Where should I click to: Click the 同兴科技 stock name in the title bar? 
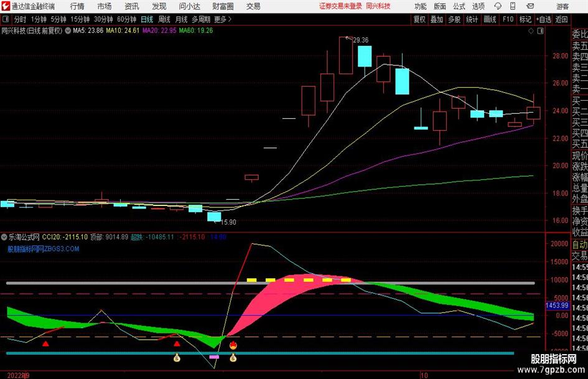coord(378,6)
